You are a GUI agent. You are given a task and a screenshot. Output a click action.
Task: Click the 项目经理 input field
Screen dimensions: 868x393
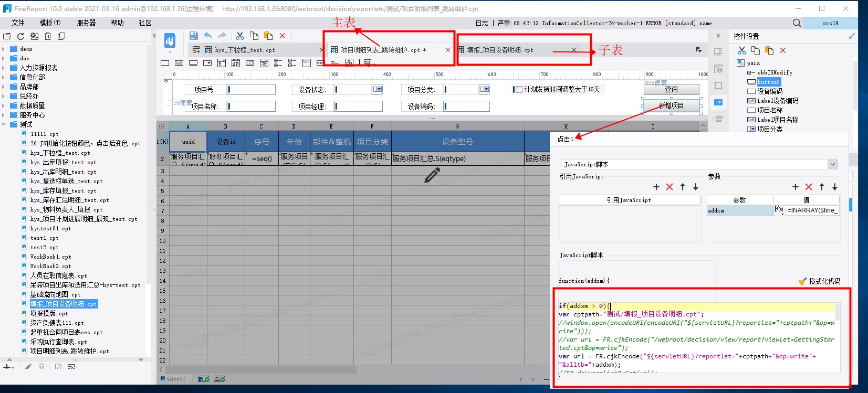[x=358, y=106]
